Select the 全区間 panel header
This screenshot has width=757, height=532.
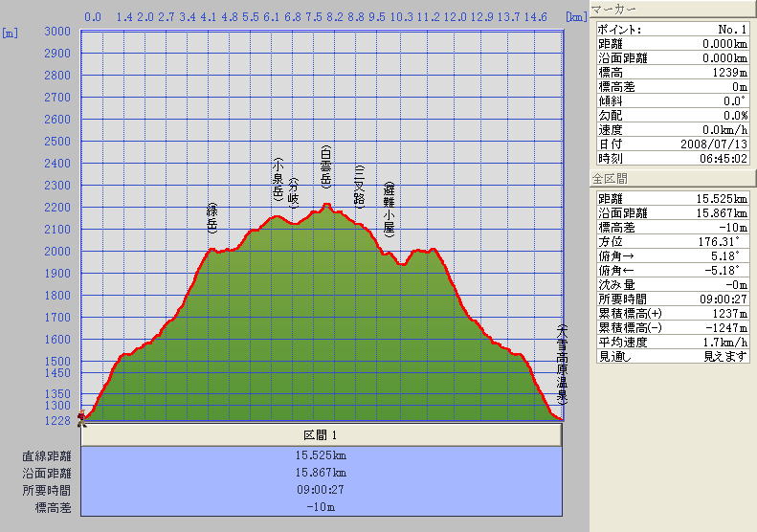tap(673, 179)
